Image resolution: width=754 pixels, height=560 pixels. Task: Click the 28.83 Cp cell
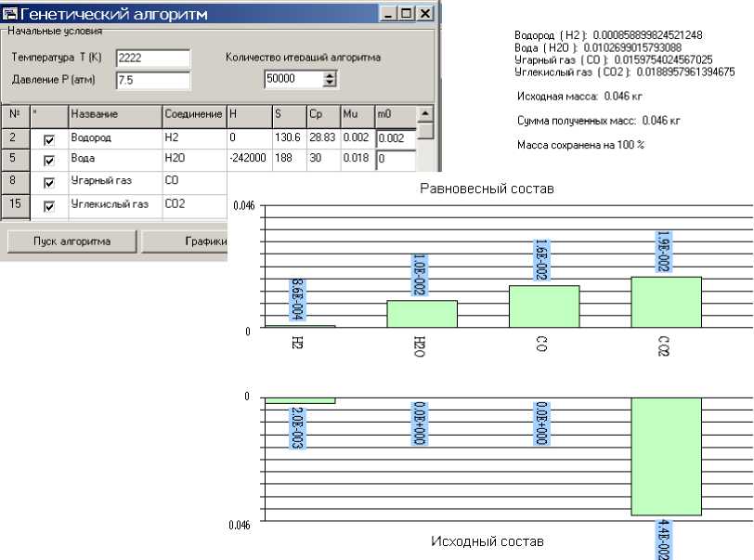tap(324, 138)
